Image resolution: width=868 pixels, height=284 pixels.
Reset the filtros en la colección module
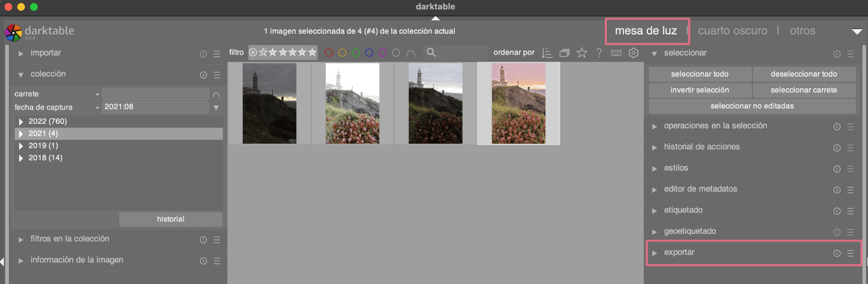(203, 240)
